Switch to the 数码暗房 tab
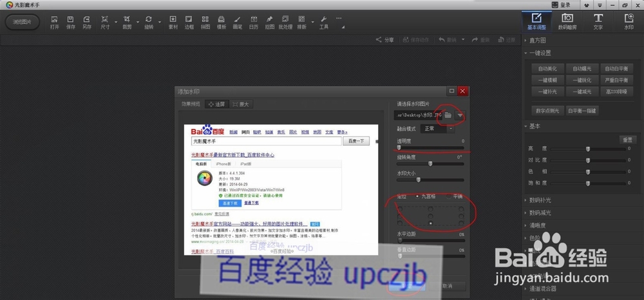Viewport: 644px width, 300px height. 567,21
